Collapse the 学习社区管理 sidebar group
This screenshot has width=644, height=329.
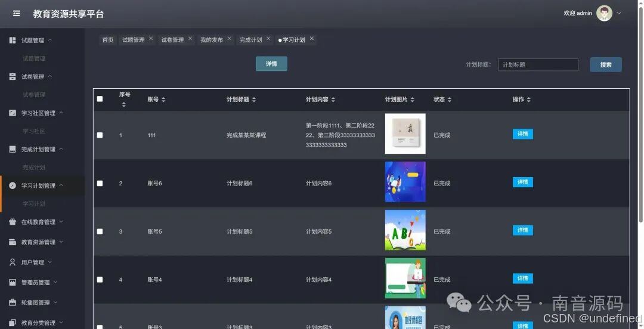coord(61,112)
